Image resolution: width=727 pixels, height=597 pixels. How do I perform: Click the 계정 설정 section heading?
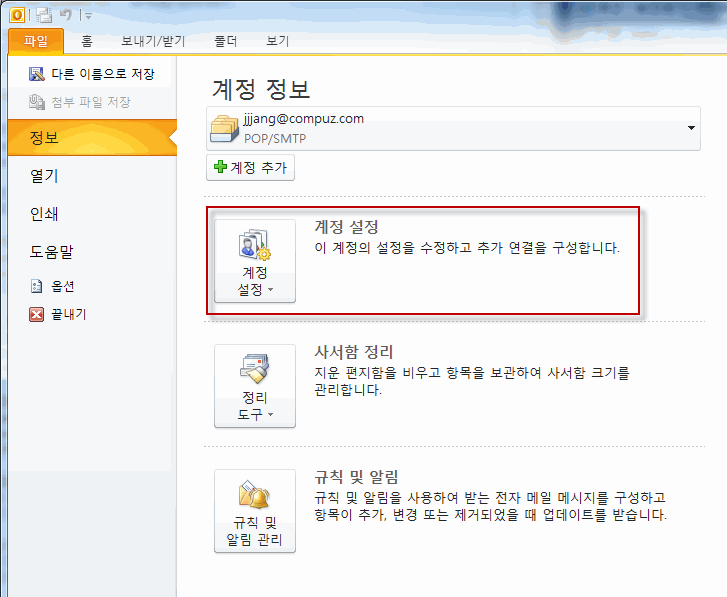click(x=346, y=227)
